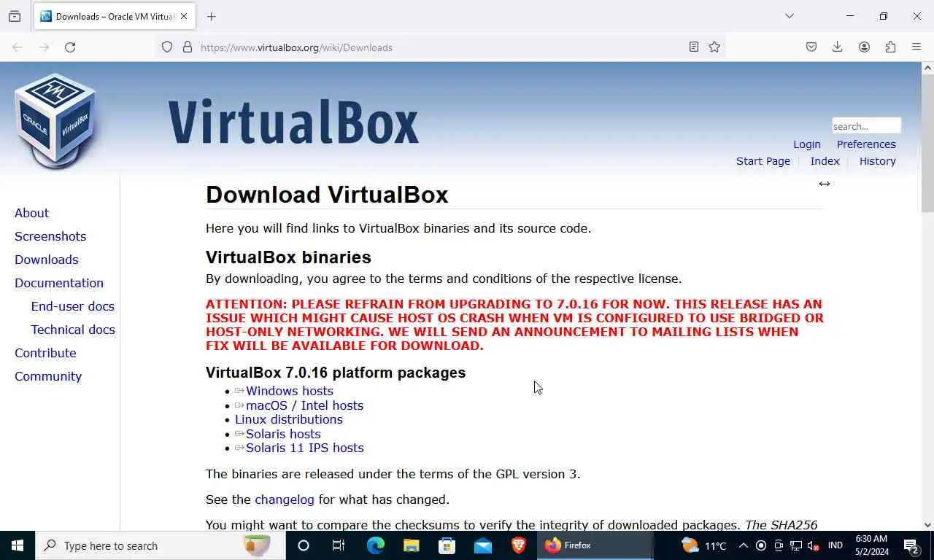Open About in the sidebar
Screen dimensions: 934x560
[31, 213]
